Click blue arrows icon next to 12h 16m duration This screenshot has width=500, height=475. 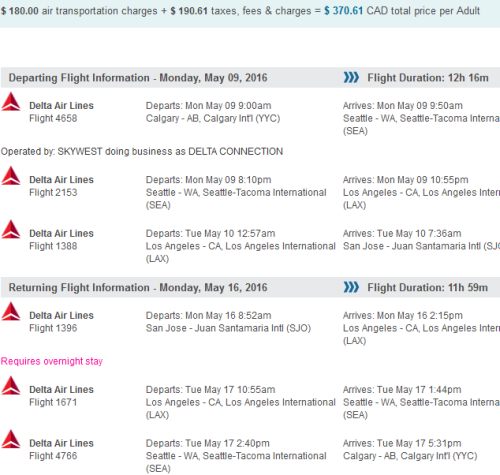(351, 77)
